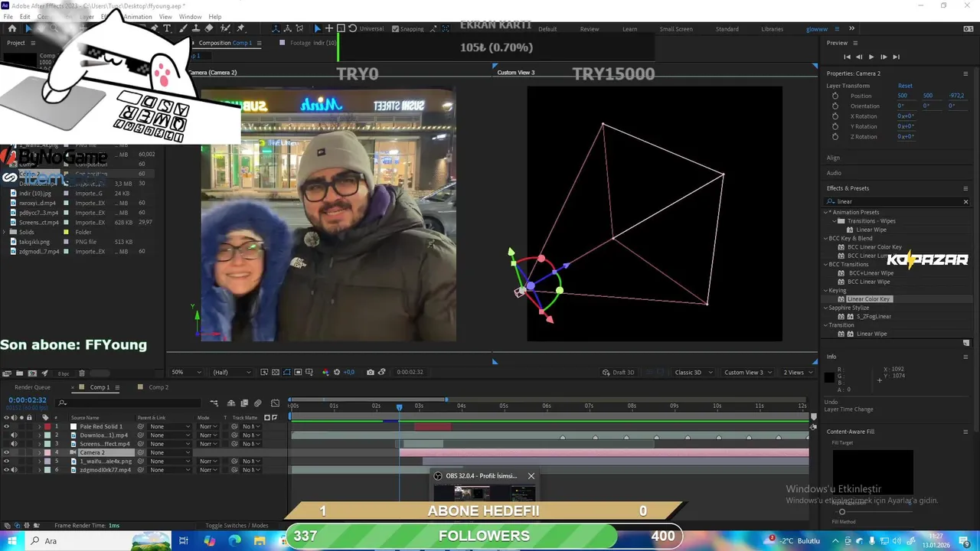Collapse the Animation Presets group

(828, 212)
